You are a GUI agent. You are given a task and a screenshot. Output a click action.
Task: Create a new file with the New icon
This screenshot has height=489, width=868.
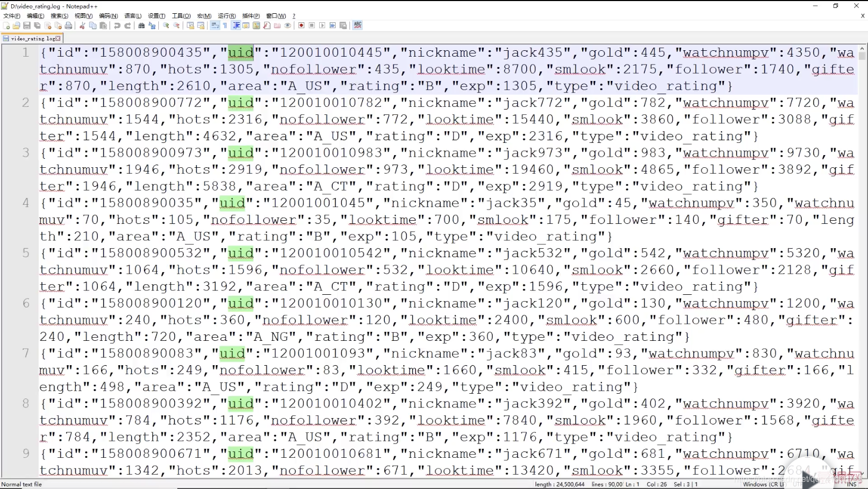(6, 25)
